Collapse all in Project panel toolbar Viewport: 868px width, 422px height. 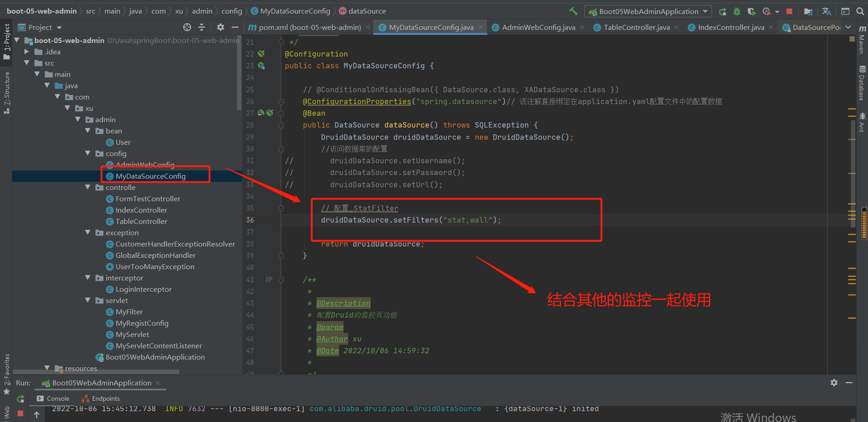click(x=202, y=27)
